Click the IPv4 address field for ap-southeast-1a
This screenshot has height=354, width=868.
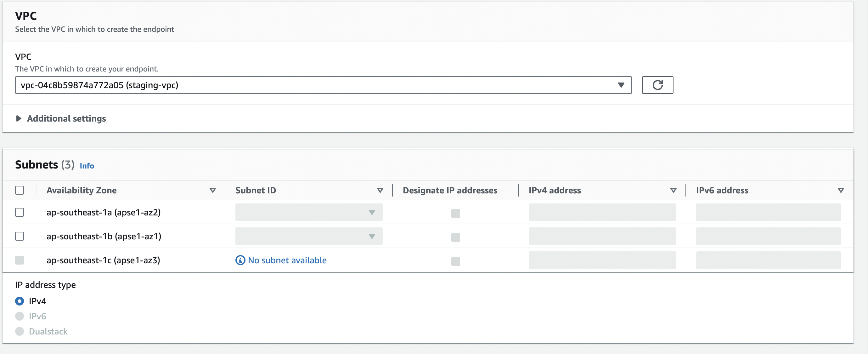602,212
